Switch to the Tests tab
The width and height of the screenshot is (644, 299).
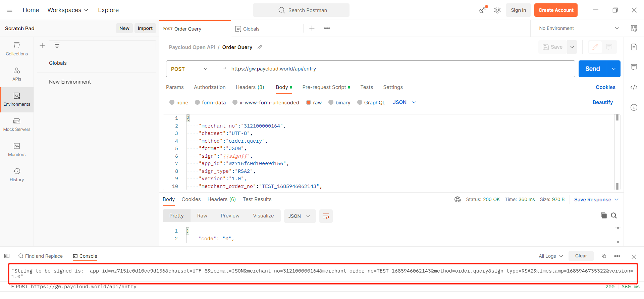click(x=367, y=87)
